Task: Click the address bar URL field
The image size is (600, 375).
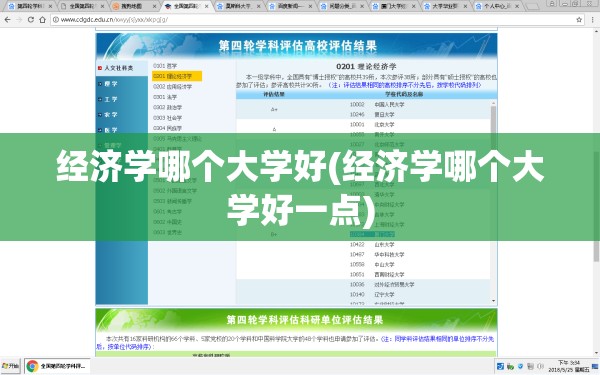Action: [x=318, y=20]
